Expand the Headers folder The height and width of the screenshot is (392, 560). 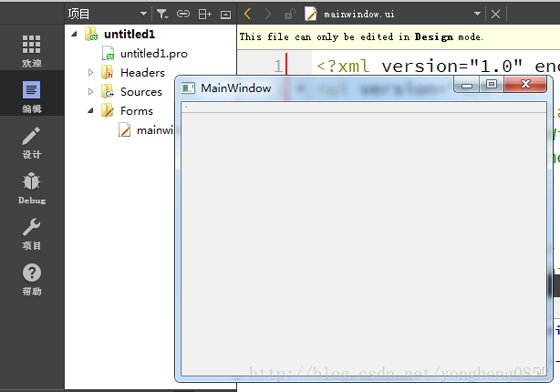90,72
